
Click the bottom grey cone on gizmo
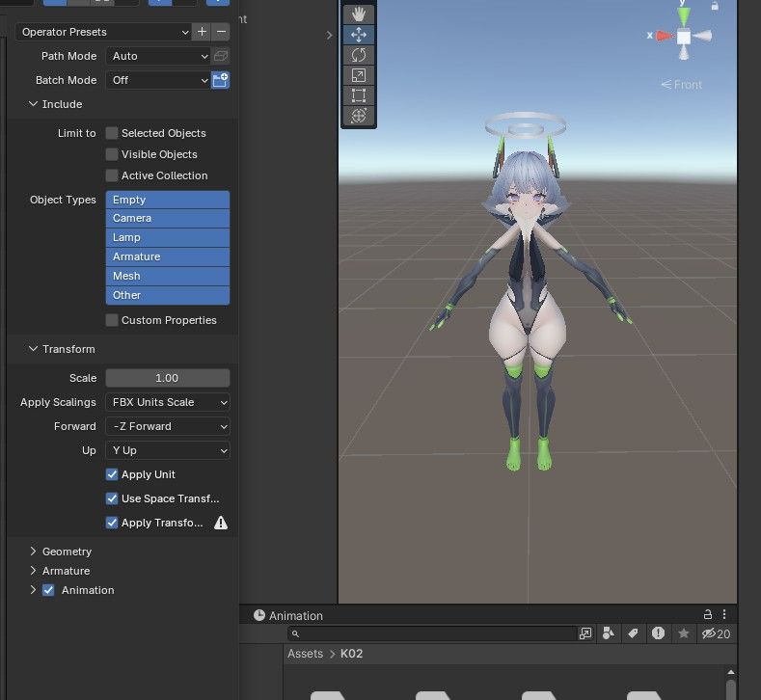click(x=683, y=52)
